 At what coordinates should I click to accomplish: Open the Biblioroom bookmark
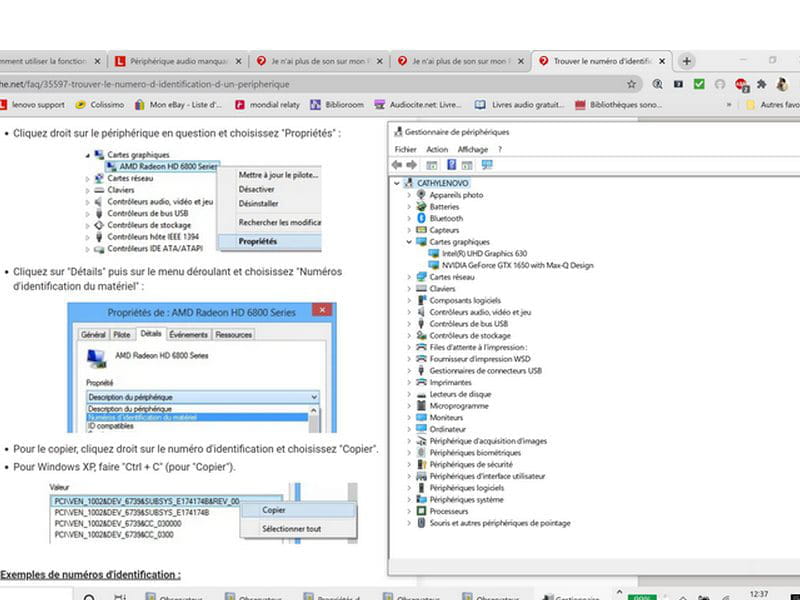(337, 105)
